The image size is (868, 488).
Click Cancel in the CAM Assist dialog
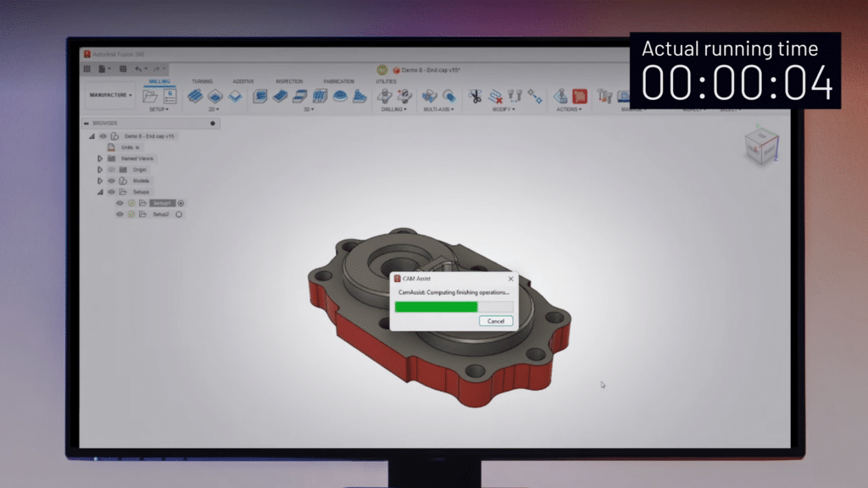[496, 321]
